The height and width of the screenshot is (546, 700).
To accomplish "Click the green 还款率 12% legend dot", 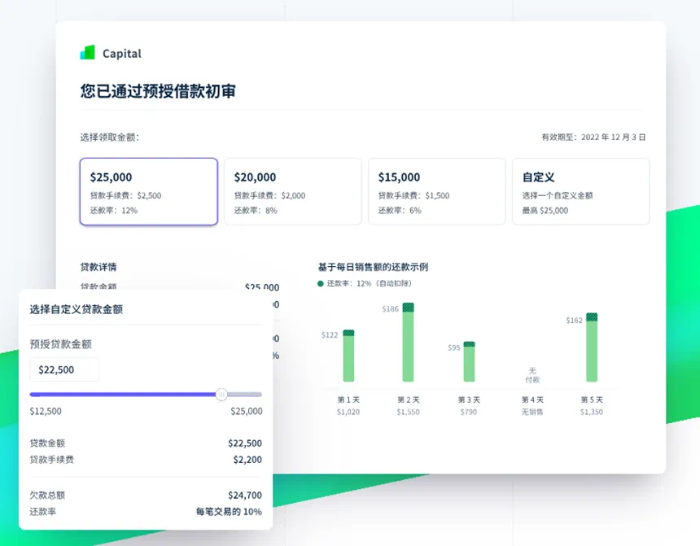I will [321, 283].
